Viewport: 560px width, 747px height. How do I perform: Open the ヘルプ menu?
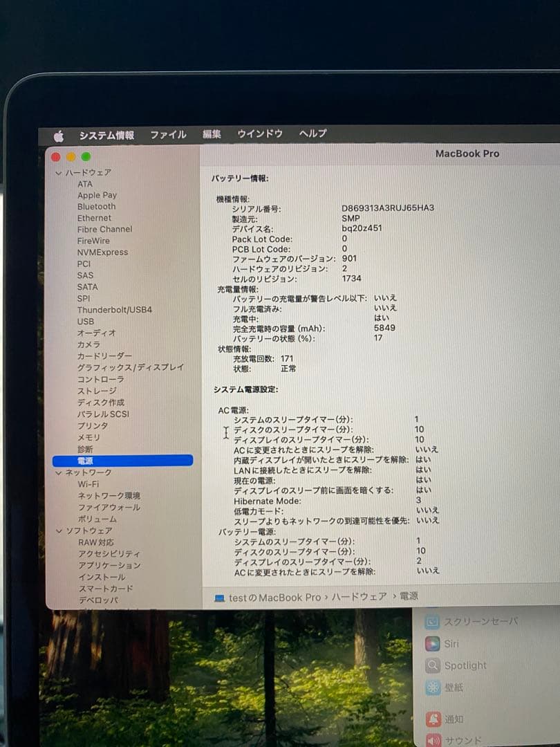click(311, 133)
